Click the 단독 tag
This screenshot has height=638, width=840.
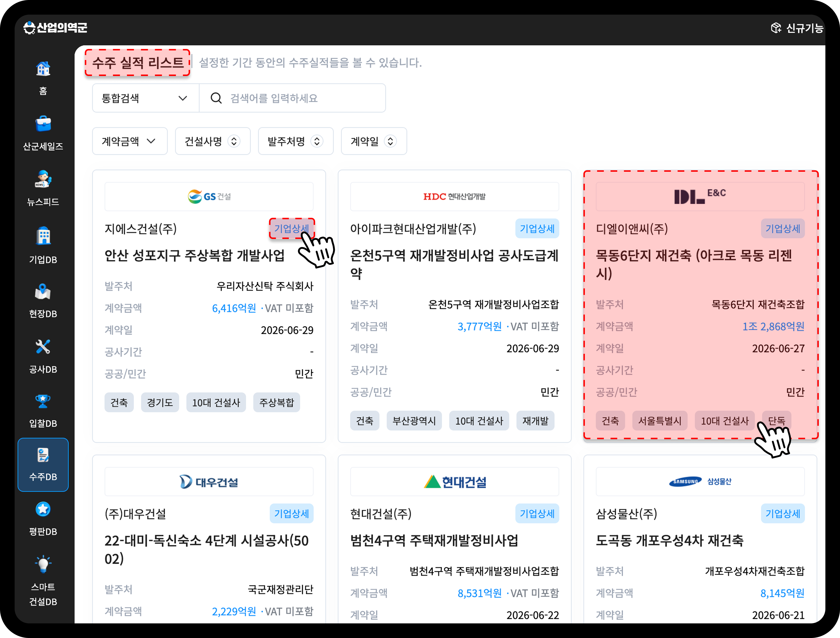[777, 421]
